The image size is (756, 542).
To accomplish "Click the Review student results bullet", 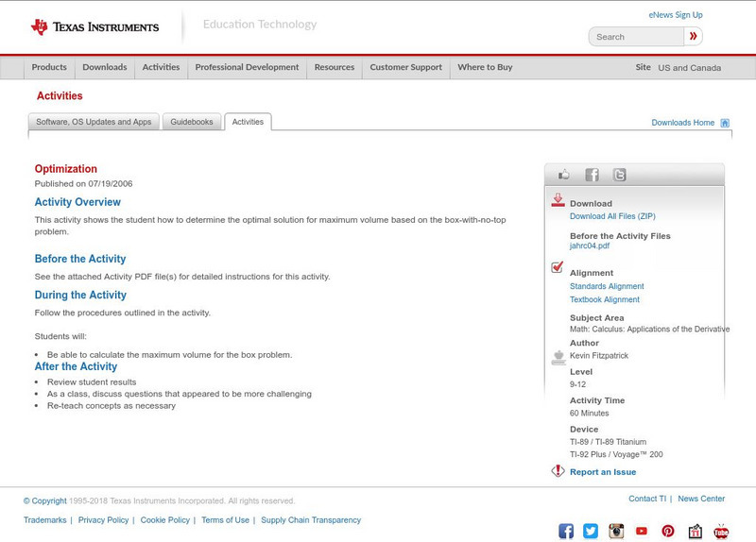I will tap(92, 382).
